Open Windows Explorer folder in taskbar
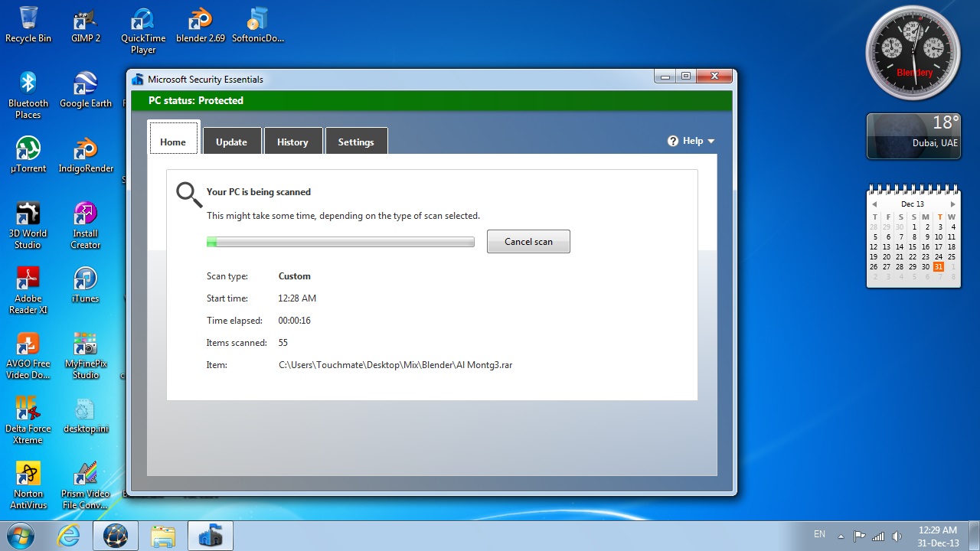 pyautogui.click(x=163, y=536)
